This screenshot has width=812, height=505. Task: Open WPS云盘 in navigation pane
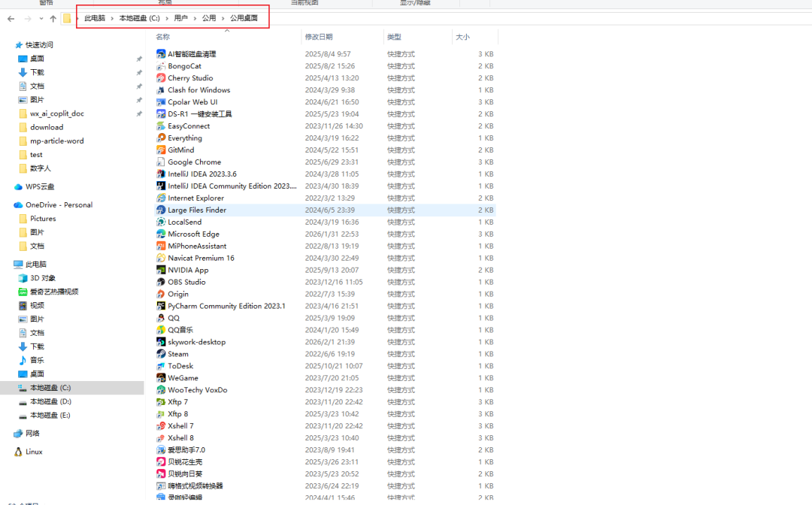pos(40,187)
